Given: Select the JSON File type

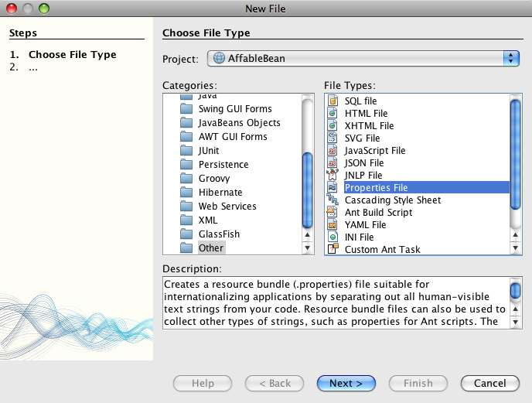Looking at the screenshot, I should tap(363, 163).
